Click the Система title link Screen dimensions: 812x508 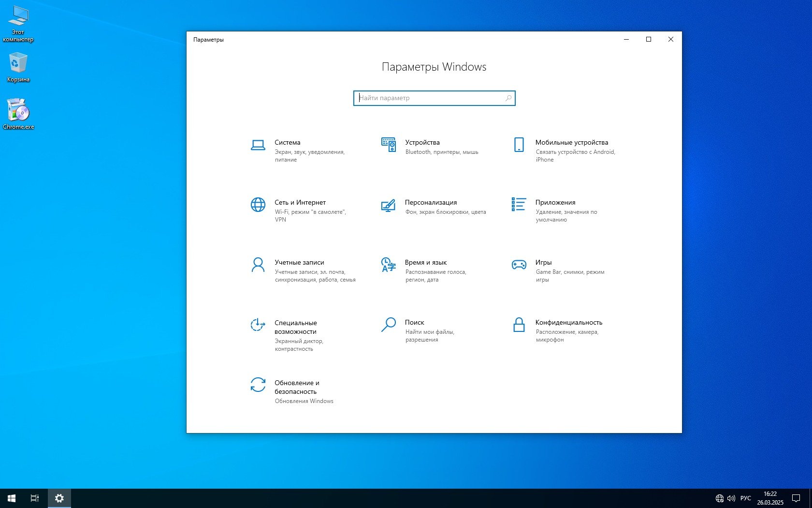[x=288, y=142]
